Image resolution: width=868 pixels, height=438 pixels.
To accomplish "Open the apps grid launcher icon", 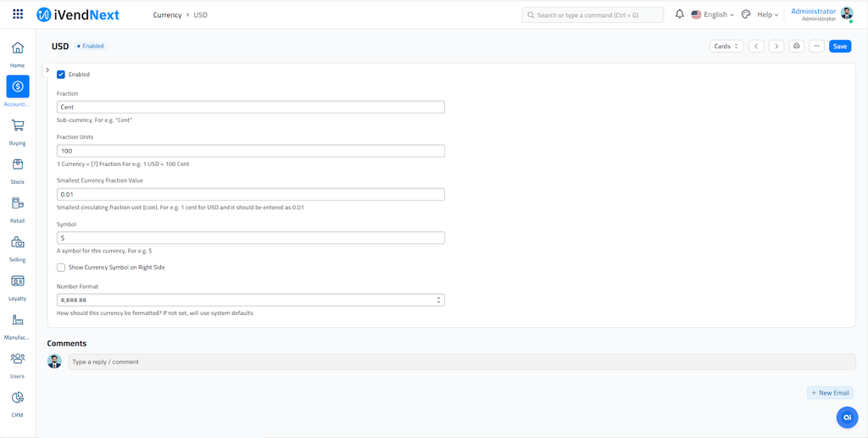I will [18, 14].
